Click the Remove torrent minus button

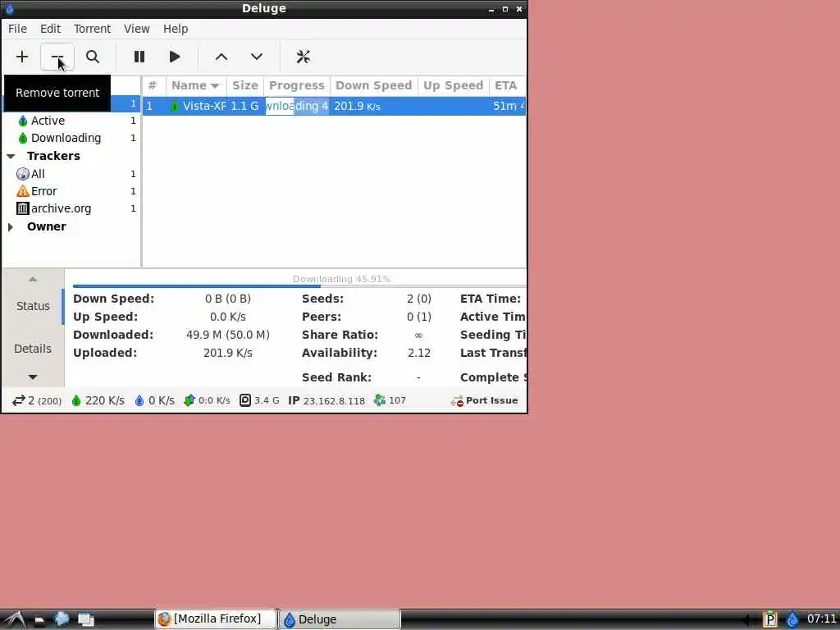(x=57, y=57)
